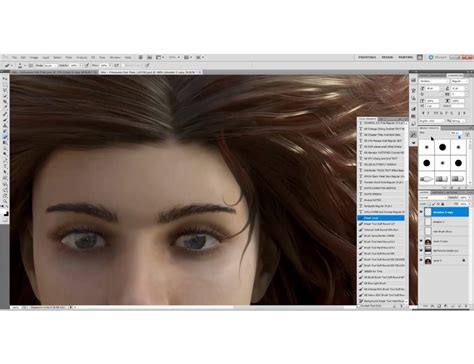Click the Lock All padlock icon in Layers
Screen dimensions: 474x364
(x=443, y=204)
